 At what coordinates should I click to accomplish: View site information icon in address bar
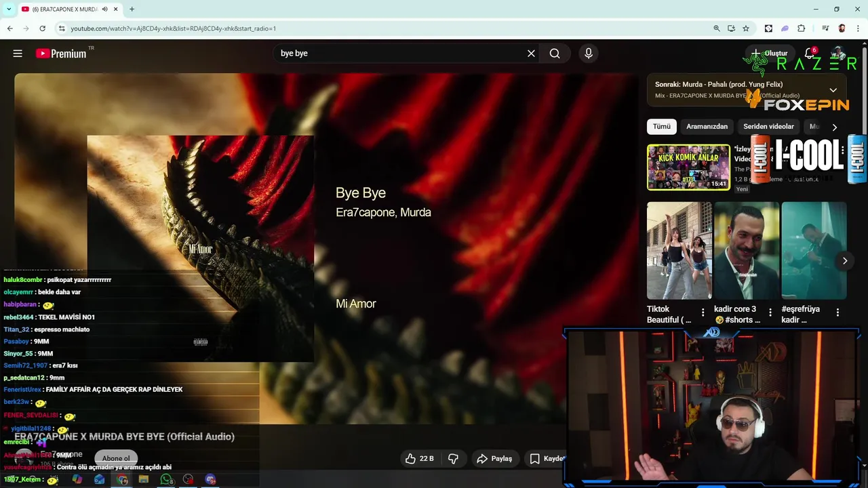click(x=62, y=28)
